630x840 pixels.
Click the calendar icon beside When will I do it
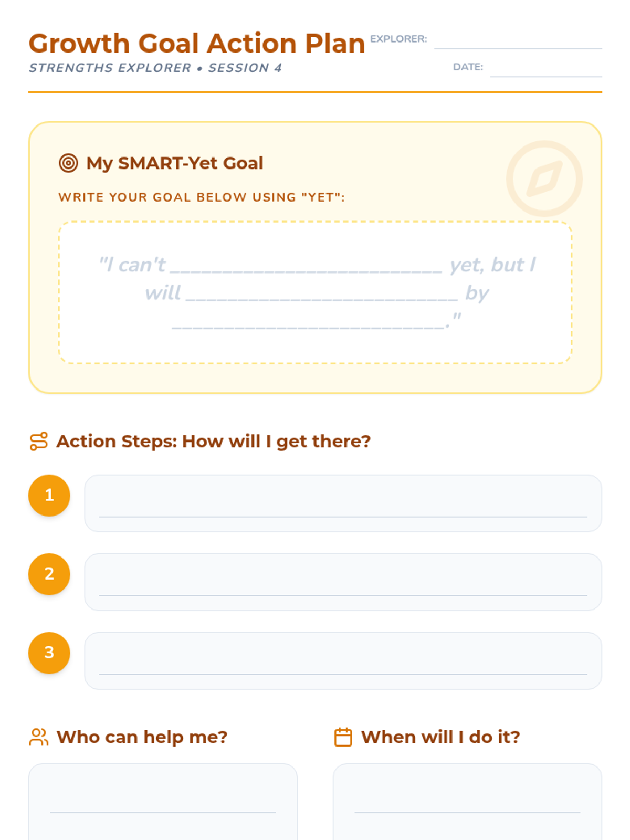click(343, 737)
